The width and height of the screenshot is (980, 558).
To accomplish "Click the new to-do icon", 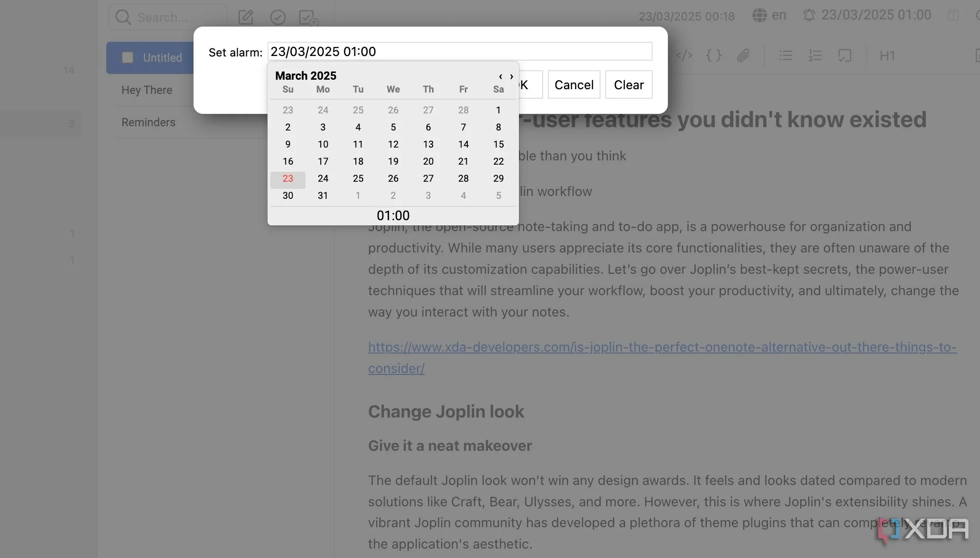I will pyautogui.click(x=308, y=18).
